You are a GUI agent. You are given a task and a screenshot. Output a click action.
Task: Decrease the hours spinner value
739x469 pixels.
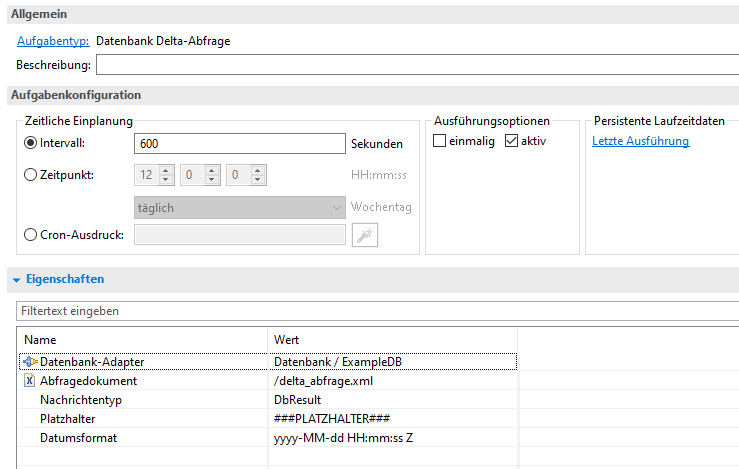[165, 180]
